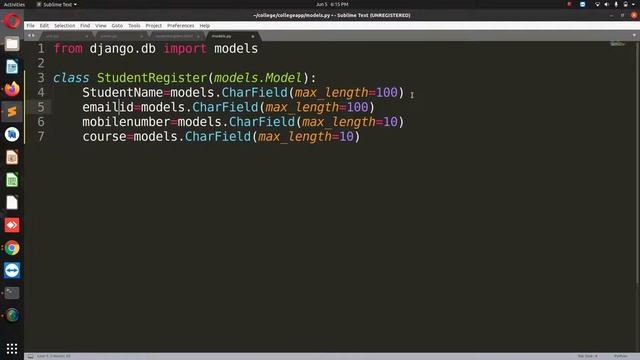Open the tab list dropdown arrow
The height and width of the screenshot is (360, 640).
tap(634, 36)
